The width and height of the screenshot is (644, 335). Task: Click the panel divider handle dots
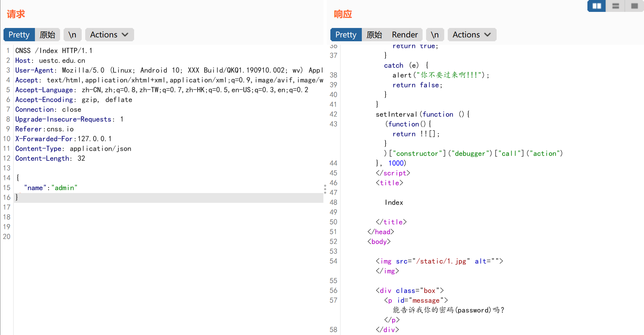coord(325,189)
